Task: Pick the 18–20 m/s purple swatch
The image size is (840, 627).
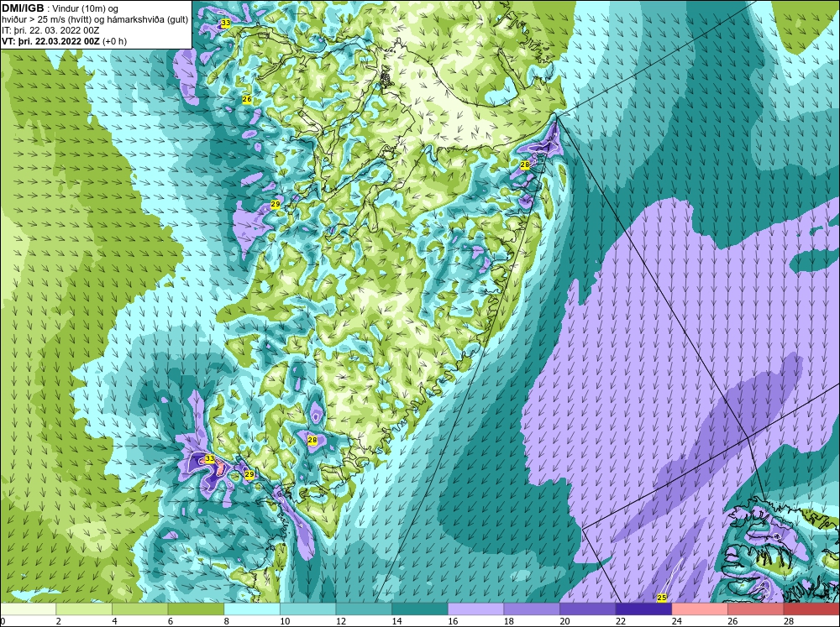Action: [532, 609]
